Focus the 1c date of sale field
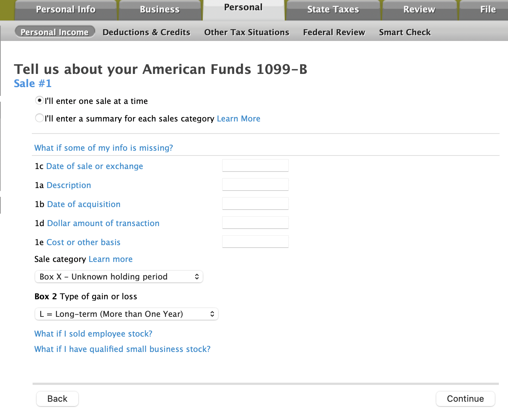 255,165
